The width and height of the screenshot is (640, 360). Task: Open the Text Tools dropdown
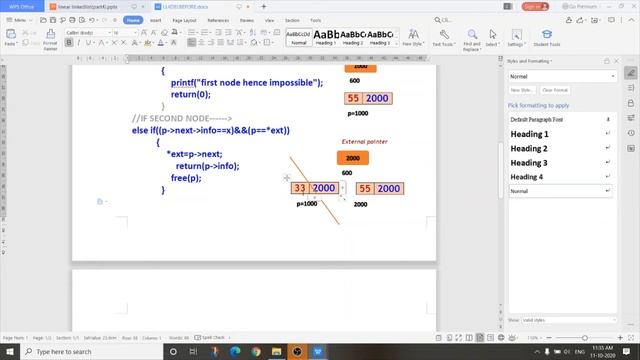(444, 38)
